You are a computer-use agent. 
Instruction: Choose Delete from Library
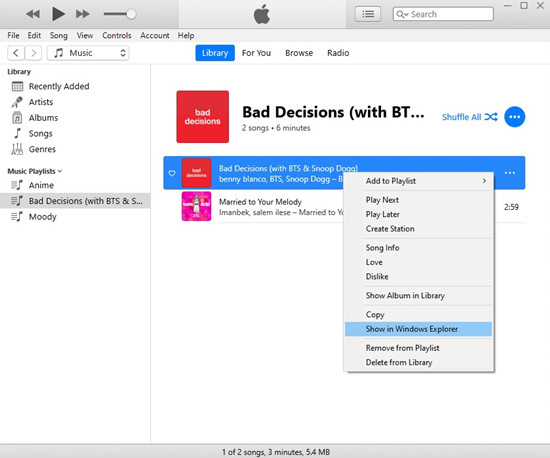tap(419, 362)
